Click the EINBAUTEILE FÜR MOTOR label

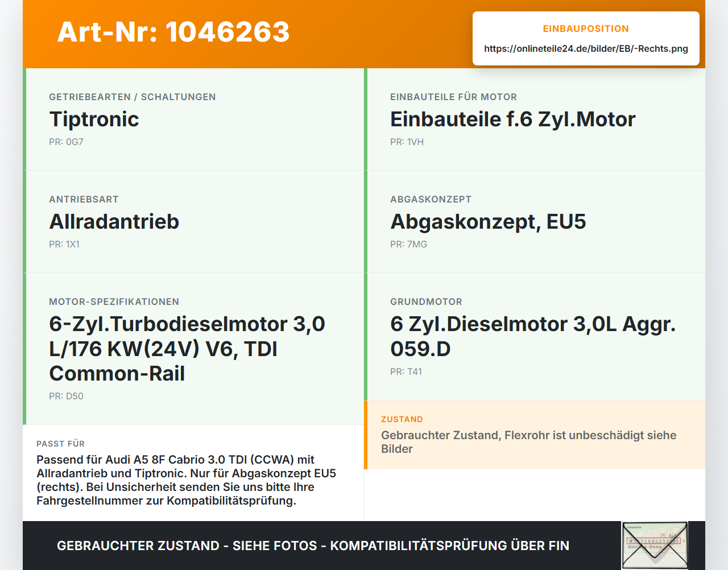click(x=453, y=97)
